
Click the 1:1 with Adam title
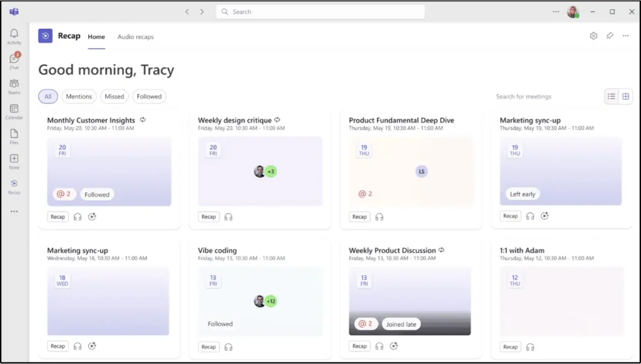(522, 250)
